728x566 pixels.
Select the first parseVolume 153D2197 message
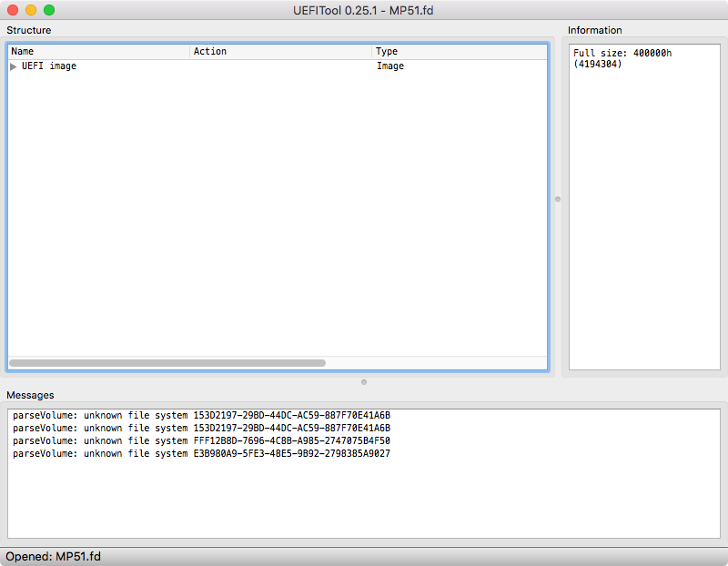pyautogui.click(x=201, y=415)
